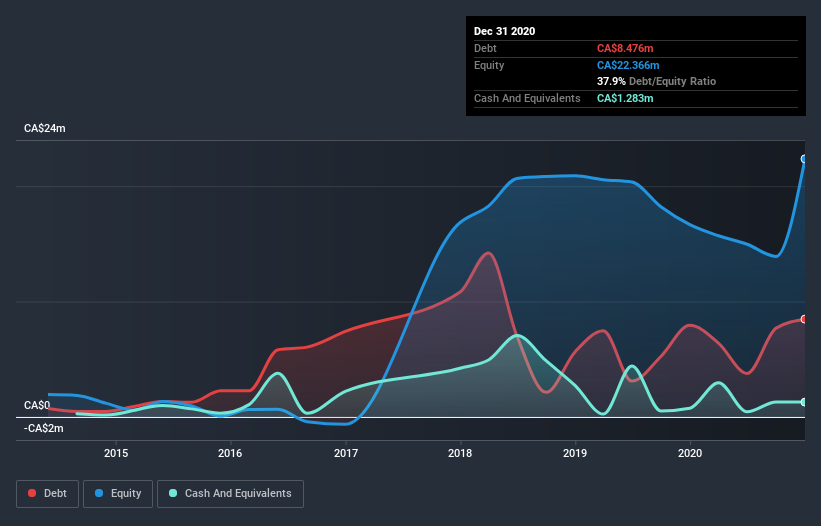This screenshot has height=526, width=821.
Task: Click the Debt label in tooltip
Action: click(485, 48)
